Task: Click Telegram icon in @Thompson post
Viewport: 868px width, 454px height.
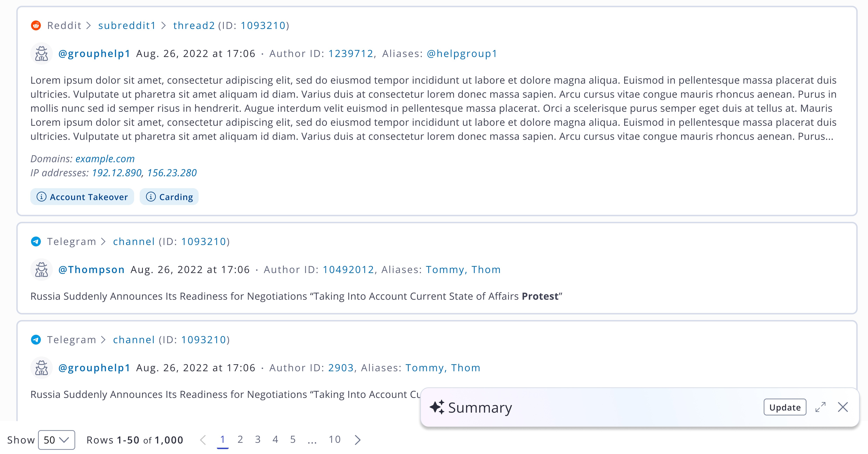Action: click(x=36, y=241)
